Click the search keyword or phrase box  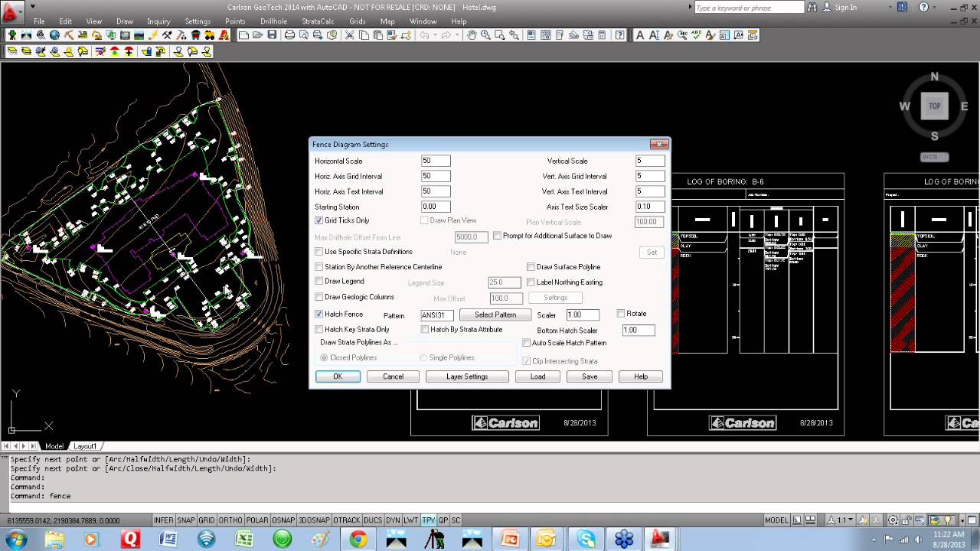tap(748, 8)
